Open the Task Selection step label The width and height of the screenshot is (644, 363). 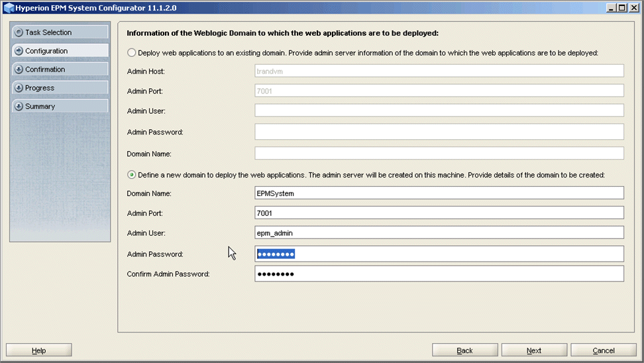(x=48, y=32)
